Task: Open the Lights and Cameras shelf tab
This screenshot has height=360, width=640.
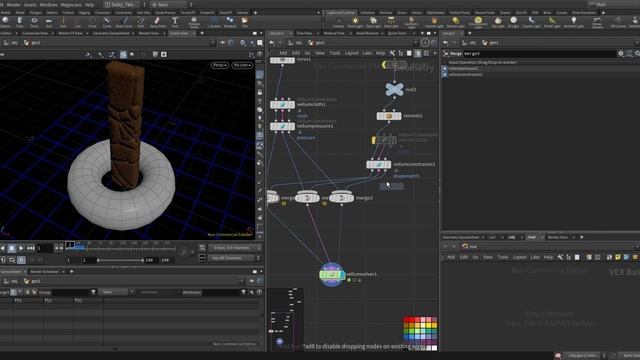Action: tap(340, 13)
